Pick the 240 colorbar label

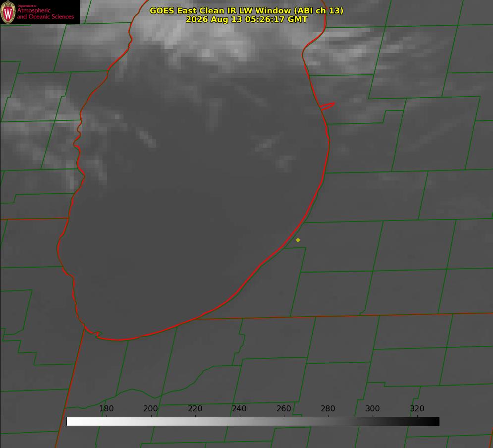(239, 409)
